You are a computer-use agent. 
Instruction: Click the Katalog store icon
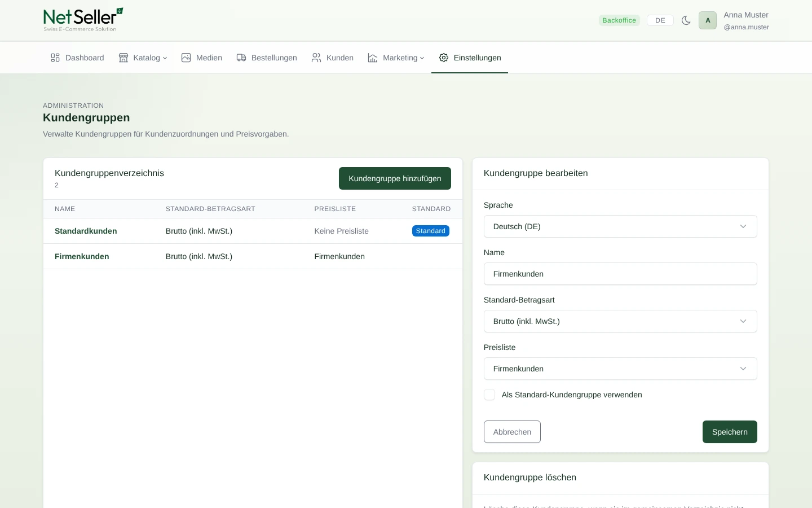coord(123,58)
